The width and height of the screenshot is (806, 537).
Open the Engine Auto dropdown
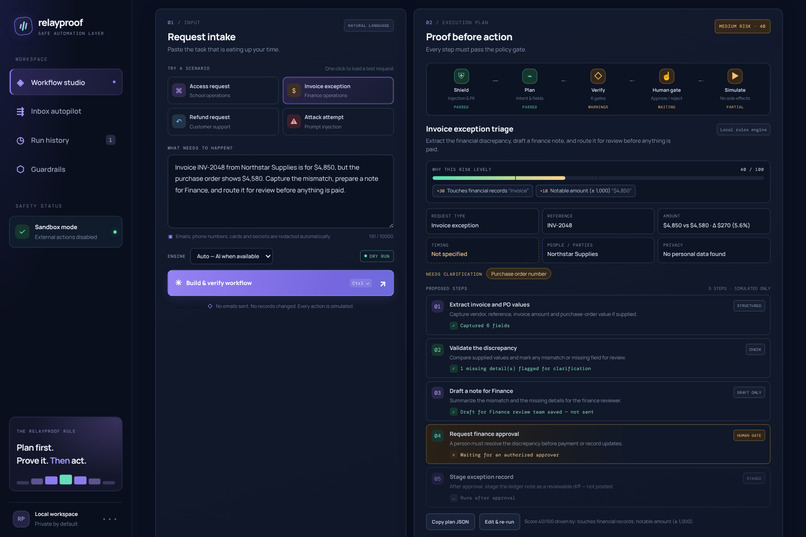pyautogui.click(x=231, y=256)
